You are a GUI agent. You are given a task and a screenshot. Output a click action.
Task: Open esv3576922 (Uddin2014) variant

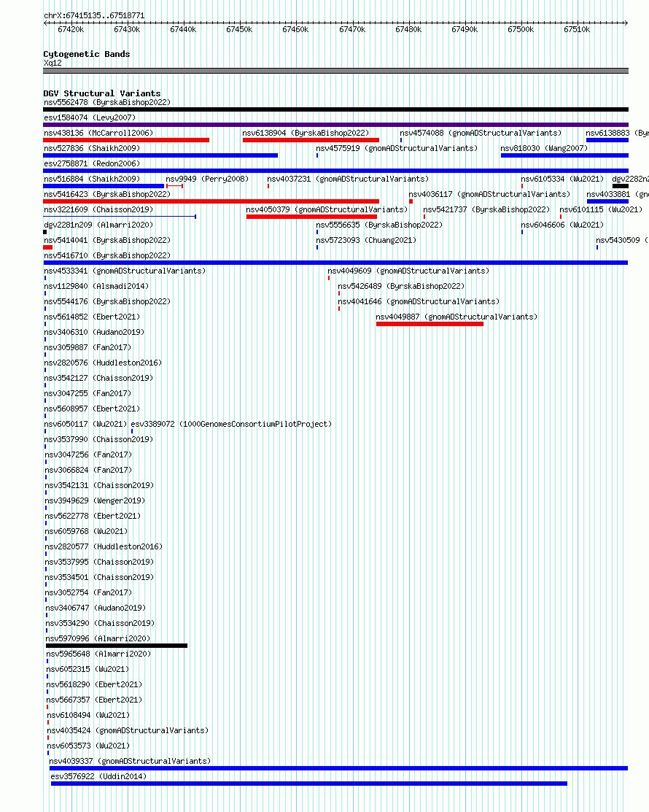coord(99,776)
